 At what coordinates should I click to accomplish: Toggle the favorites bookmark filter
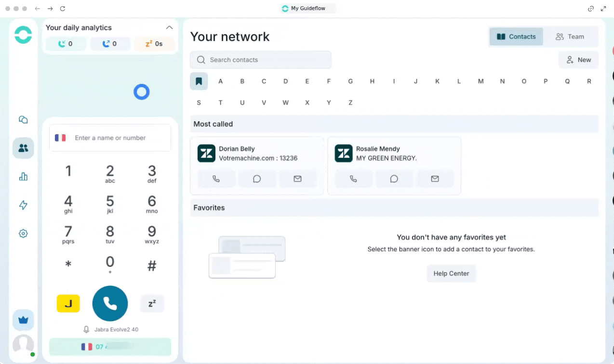click(199, 81)
